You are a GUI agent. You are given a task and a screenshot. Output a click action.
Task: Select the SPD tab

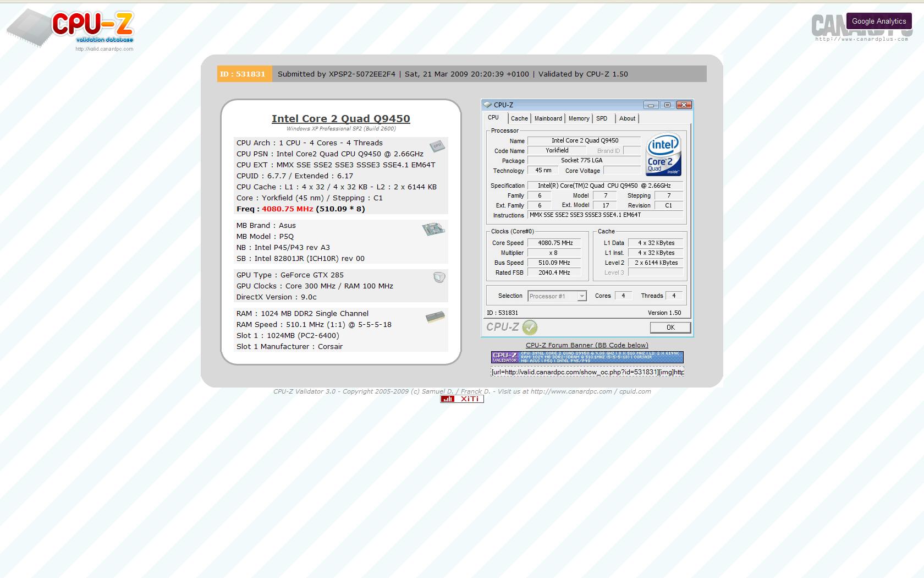pos(602,118)
